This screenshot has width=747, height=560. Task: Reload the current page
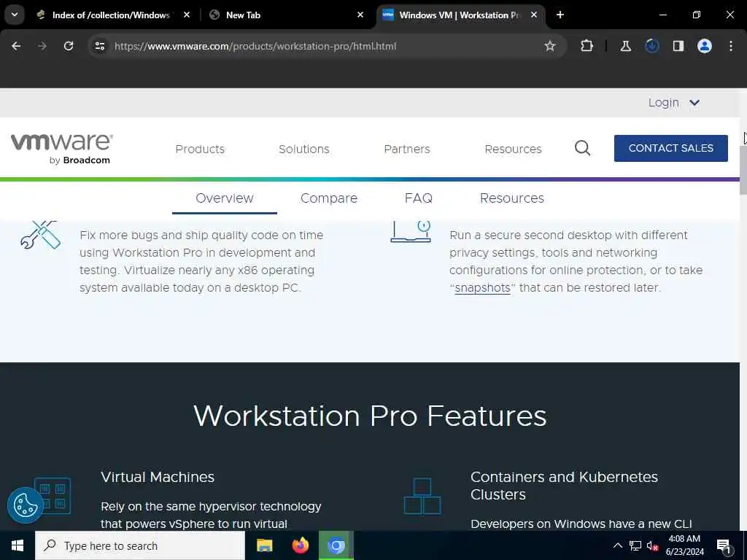[69, 46]
